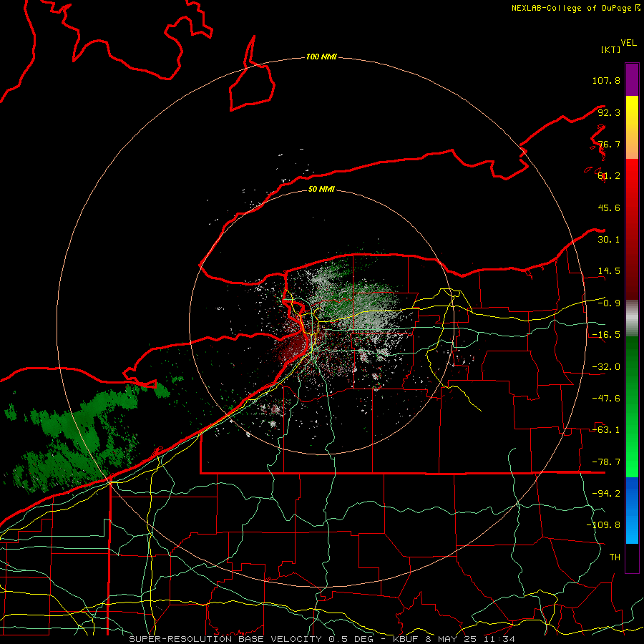
Task: Click the 76.7 velocity scale value
Action: point(609,144)
